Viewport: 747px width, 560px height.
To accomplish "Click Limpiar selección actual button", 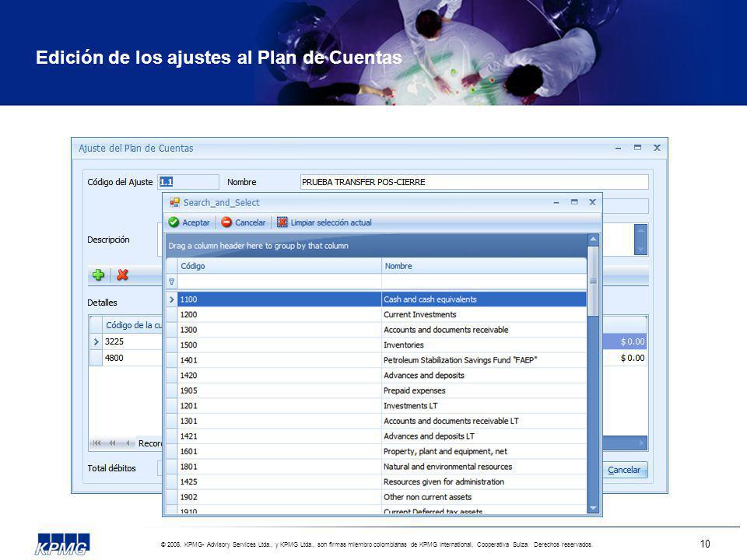I will tap(324, 222).
